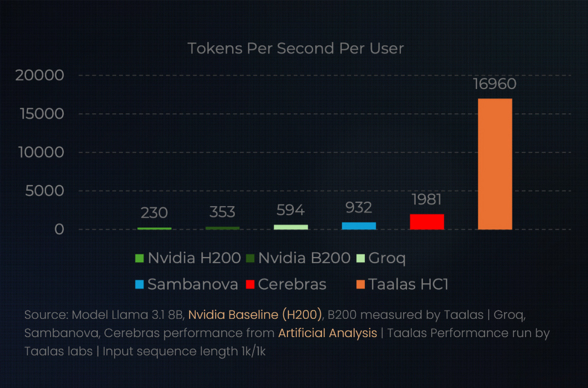Click the 1981 data label
Viewport: 588px width, 388px height.
[426, 200]
